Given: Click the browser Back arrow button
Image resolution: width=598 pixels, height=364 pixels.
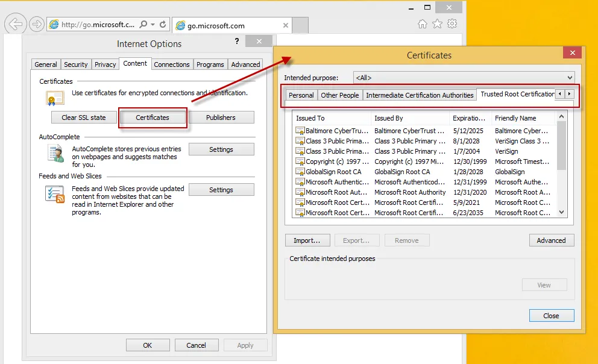Looking at the screenshot, I should (16, 24).
